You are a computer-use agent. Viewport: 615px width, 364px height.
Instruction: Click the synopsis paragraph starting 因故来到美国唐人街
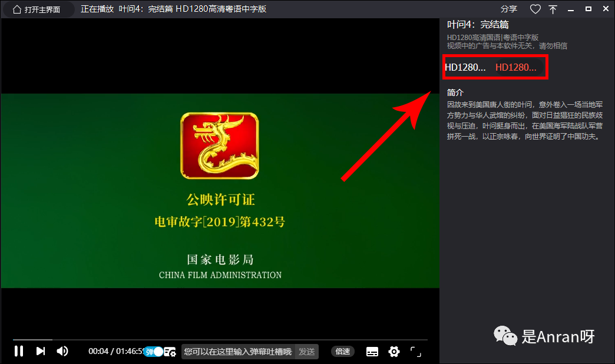525,120
